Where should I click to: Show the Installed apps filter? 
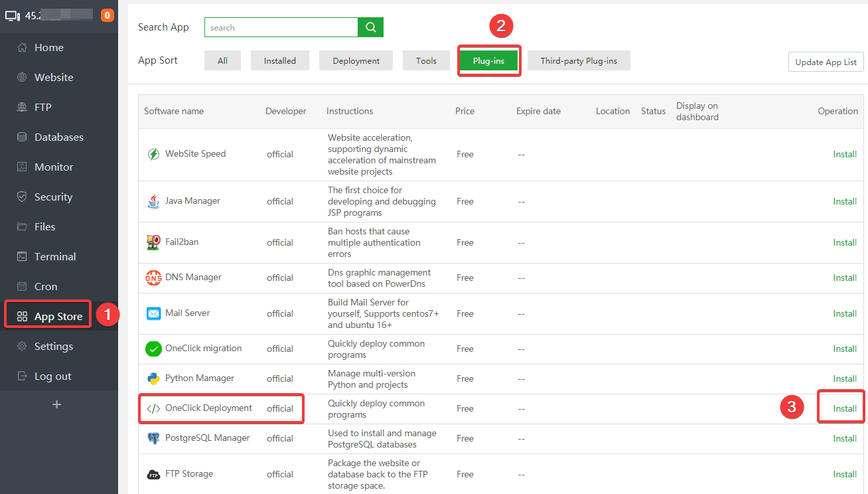[x=279, y=61]
